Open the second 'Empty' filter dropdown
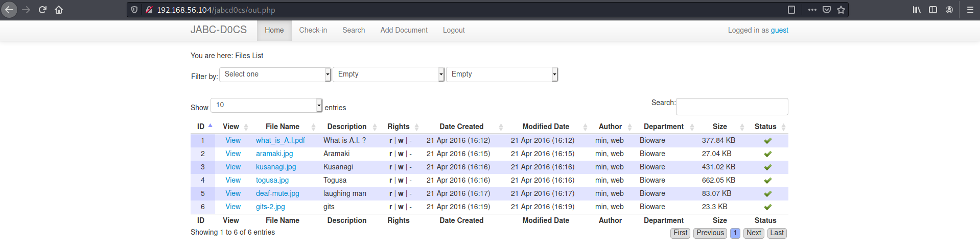Viewport: 980px width, 251px height. (x=502, y=74)
